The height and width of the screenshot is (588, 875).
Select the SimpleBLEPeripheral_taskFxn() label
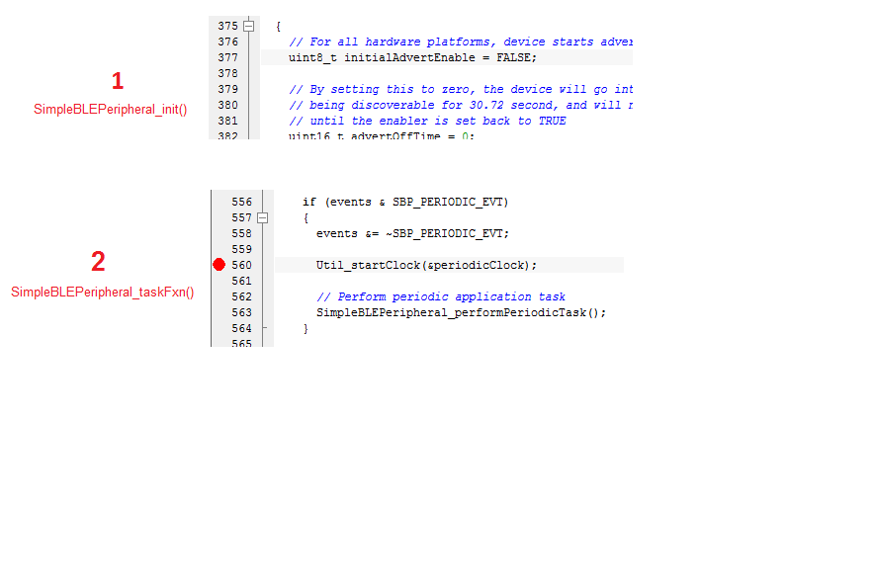pyautogui.click(x=102, y=292)
